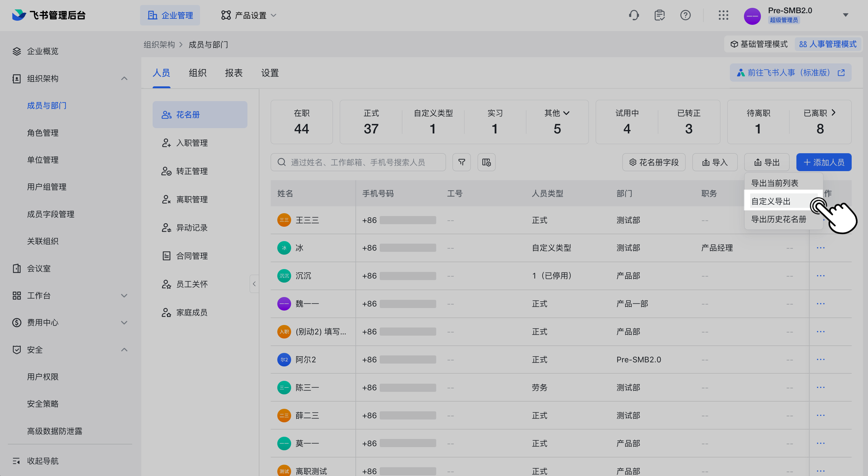Click the 飞书管理后台 logo
This screenshot has height=476, width=868.
pos(49,15)
